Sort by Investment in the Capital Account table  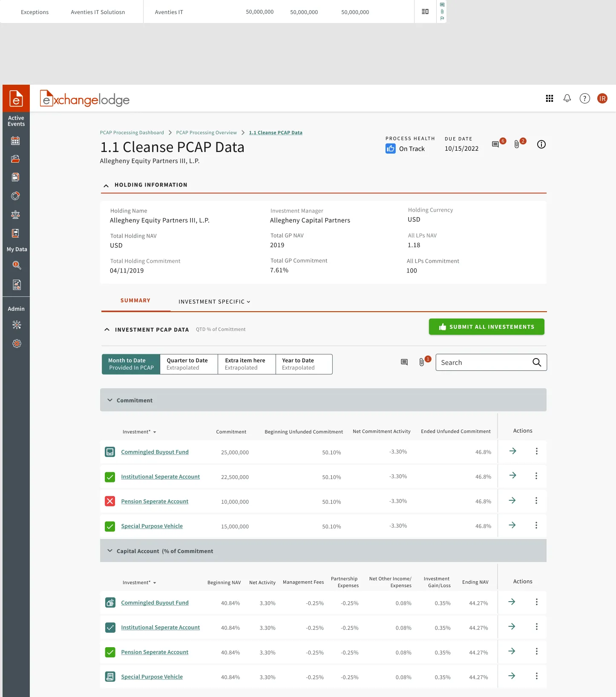[139, 582]
